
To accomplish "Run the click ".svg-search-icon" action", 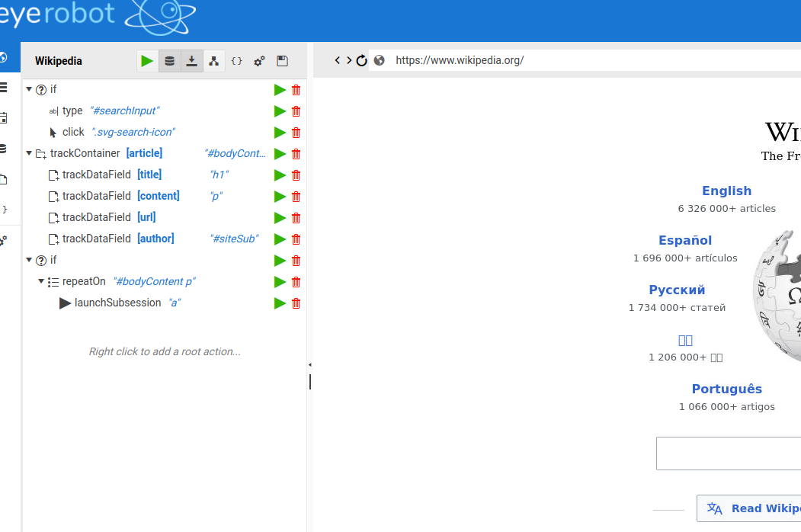I will point(280,133).
